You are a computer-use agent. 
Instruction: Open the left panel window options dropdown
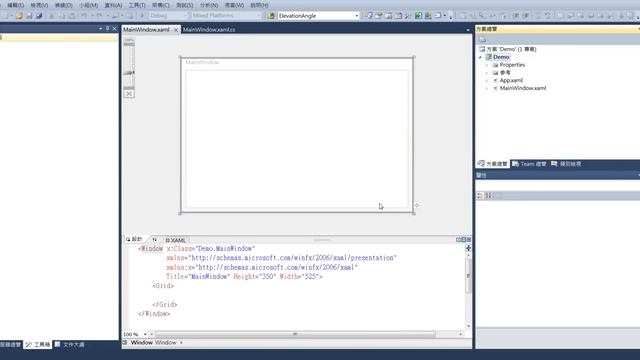tap(100, 28)
